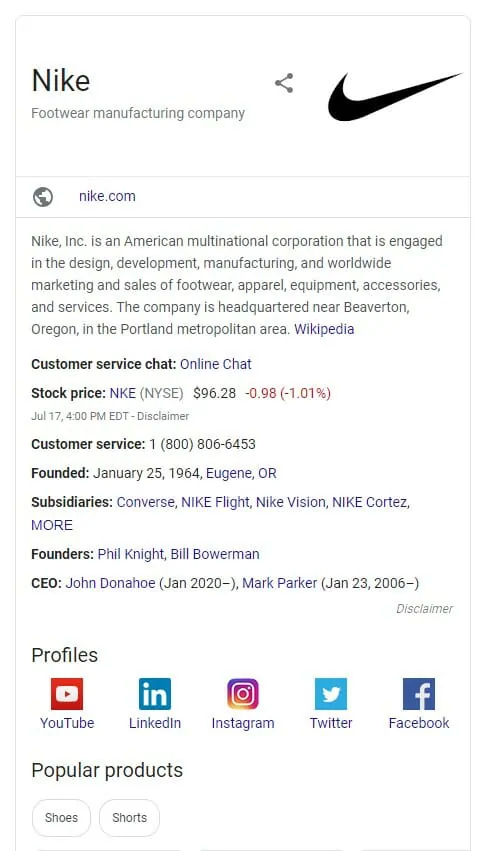
Task: Open the Facebook profile icon
Action: (419, 694)
